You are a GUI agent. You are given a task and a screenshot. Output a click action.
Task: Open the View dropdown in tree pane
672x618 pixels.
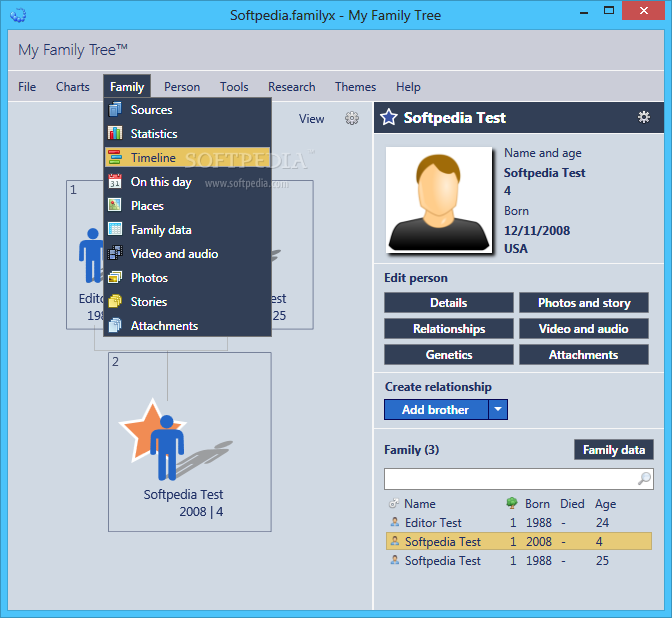pos(312,119)
